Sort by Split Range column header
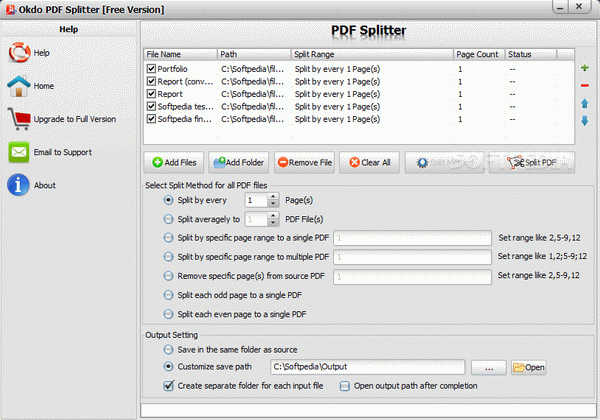This screenshot has height=420, width=600. [372, 54]
